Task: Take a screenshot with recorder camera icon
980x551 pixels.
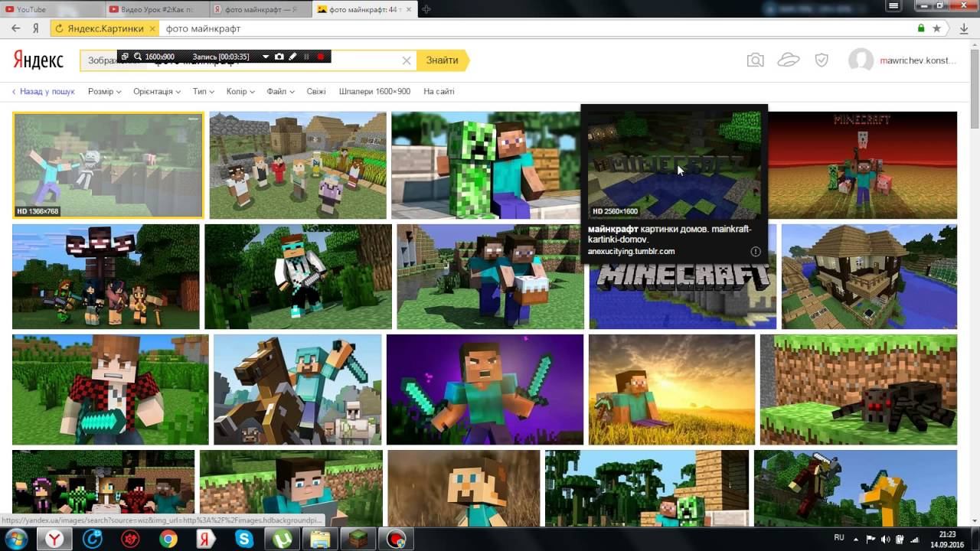Action: pyautogui.click(x=279, y=57)
